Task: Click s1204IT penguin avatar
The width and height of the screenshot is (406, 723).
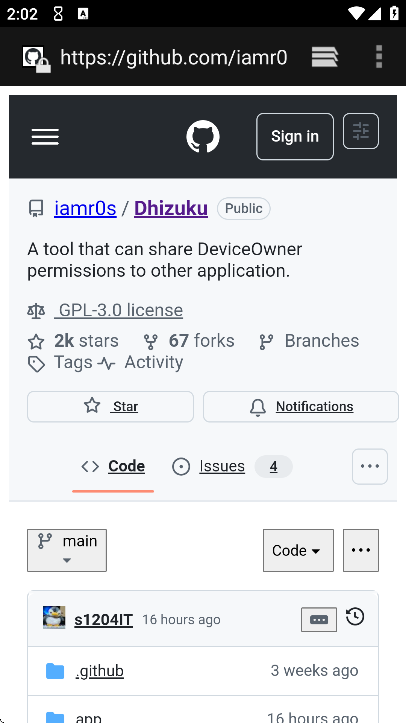Action: [54, 617]
